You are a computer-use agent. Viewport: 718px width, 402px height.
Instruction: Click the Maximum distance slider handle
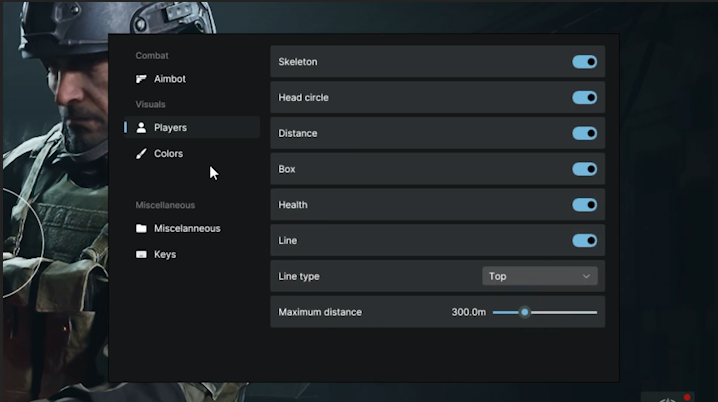tap(524, 312)
